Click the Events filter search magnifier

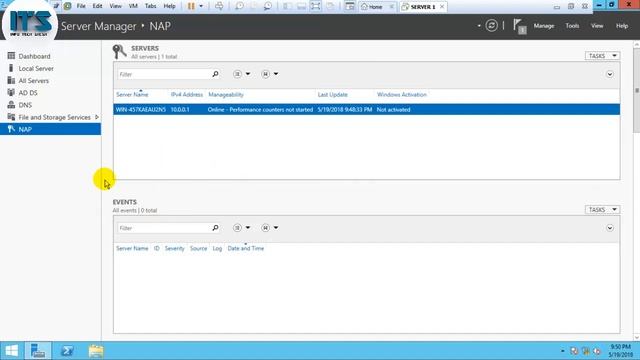(216, 228)
